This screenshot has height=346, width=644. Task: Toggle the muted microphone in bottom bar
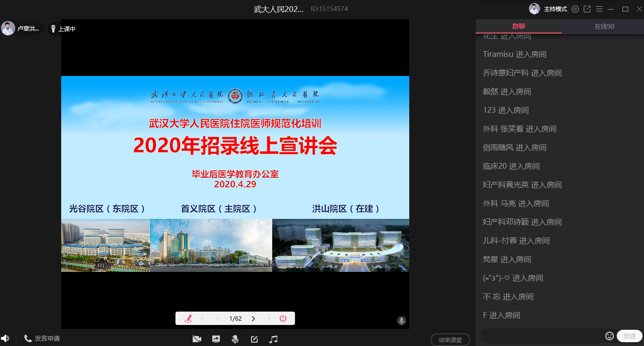point(235,339)
